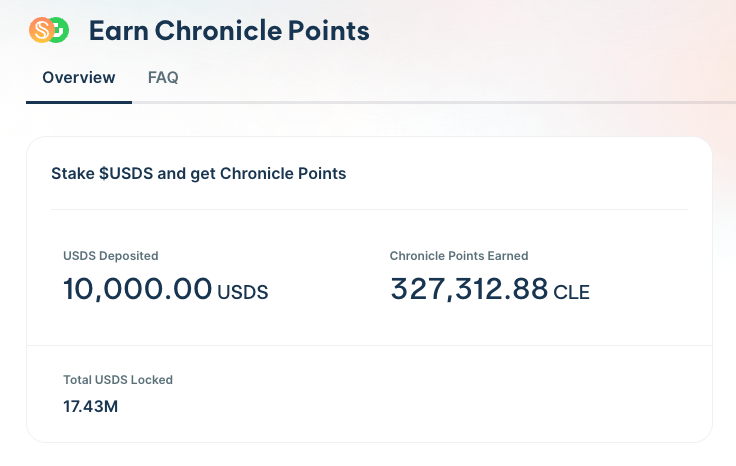
Task: Click the dark underline beneath Overview tab
Action: pos(79,101)
